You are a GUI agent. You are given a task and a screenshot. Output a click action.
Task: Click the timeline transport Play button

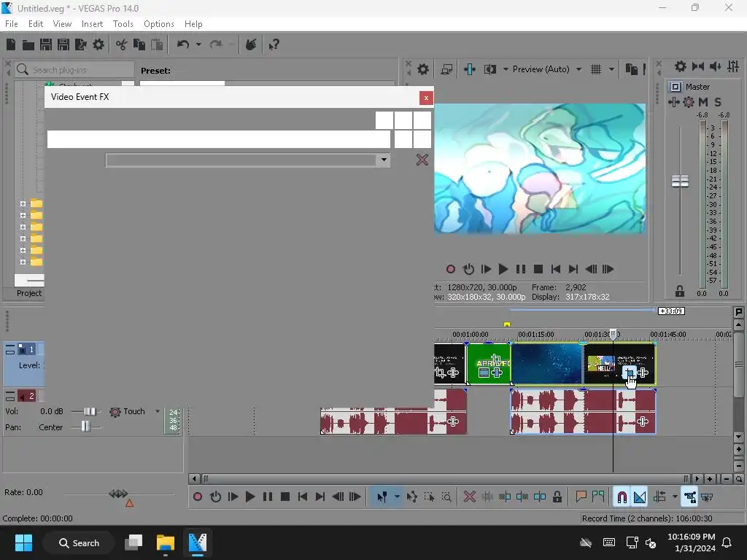(x=250, y=497)
